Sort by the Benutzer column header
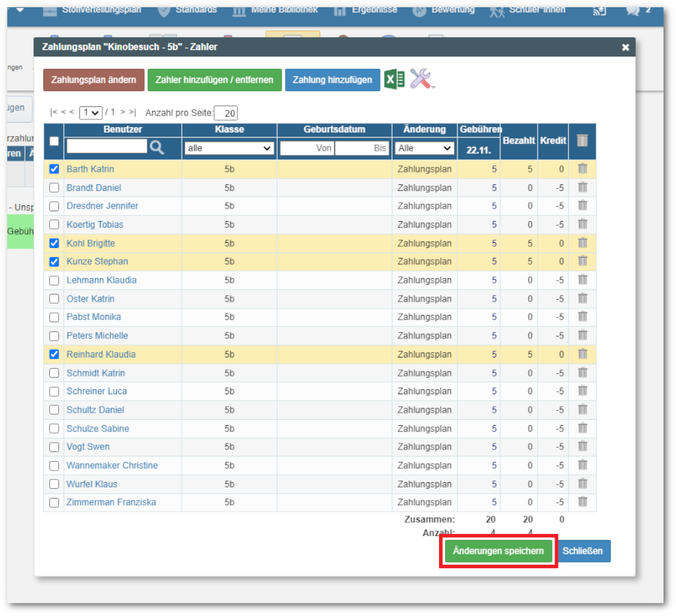The height and width of the screenshot is (616, 676). point(123,129)
